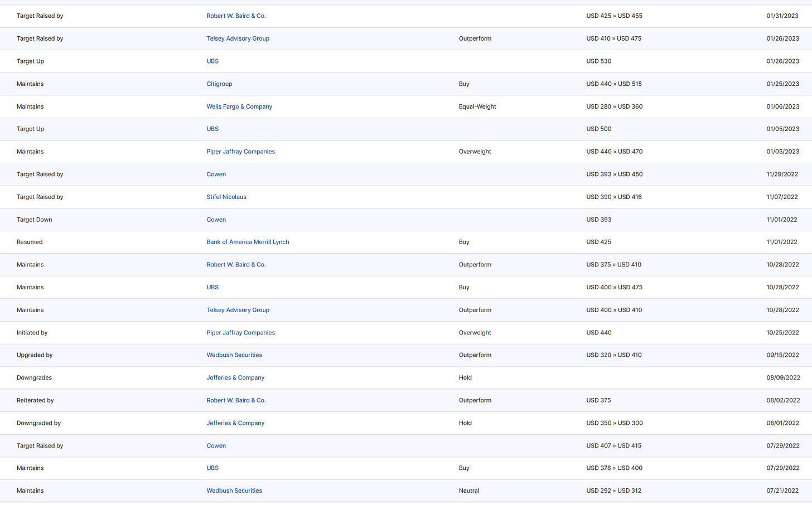Screen dimensions: 812x505
Task: Select the 'Resumed' action text
Action: click(x=30, y=242)
